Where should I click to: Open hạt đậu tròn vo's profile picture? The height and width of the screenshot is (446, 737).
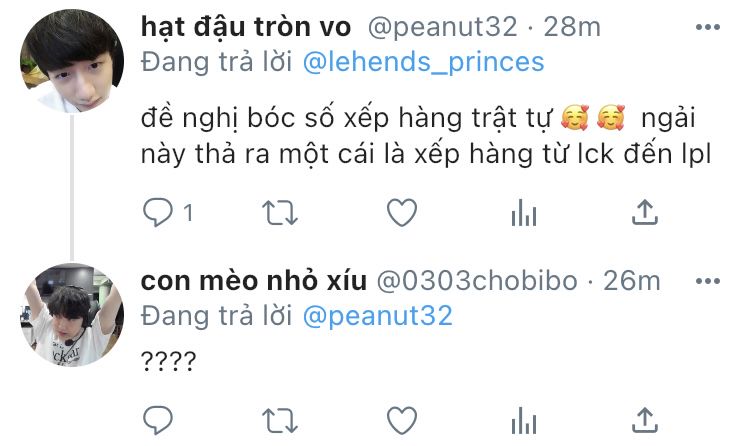72,62
